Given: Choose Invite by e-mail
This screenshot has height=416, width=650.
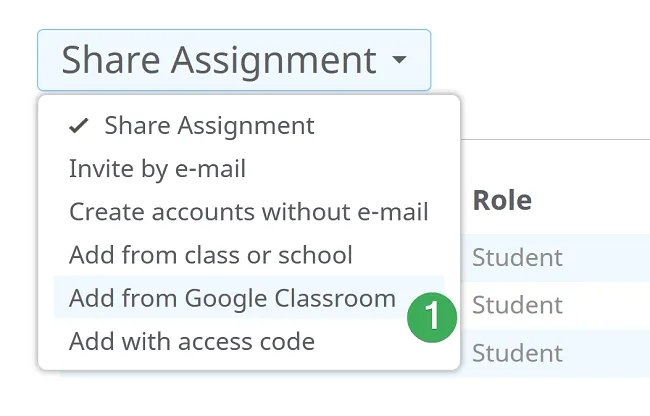Looking at the screenshot, I should pyautogui.click(x=157, y=169).
